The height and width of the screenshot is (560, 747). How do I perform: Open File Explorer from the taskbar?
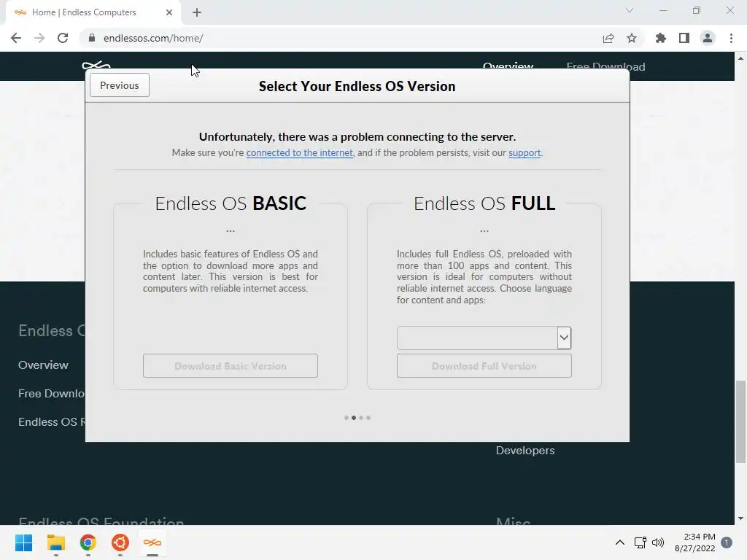tap(55, 542)
